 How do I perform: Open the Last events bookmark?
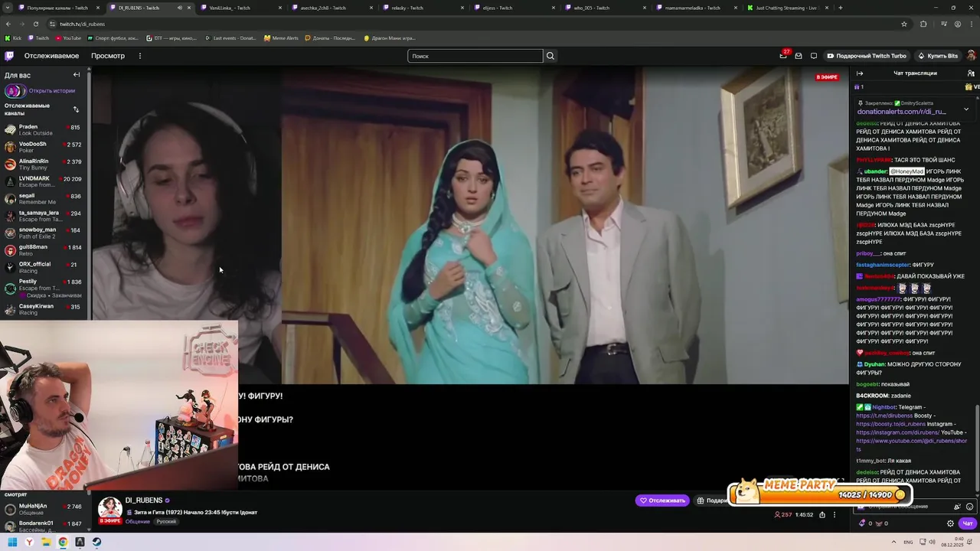pos(231,37)
